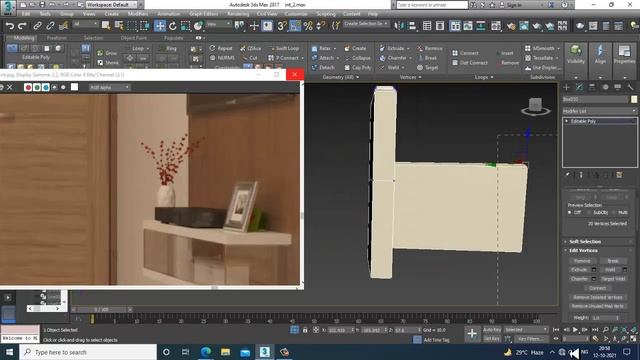Click the Unlink Selection icon

coord(50,26)
